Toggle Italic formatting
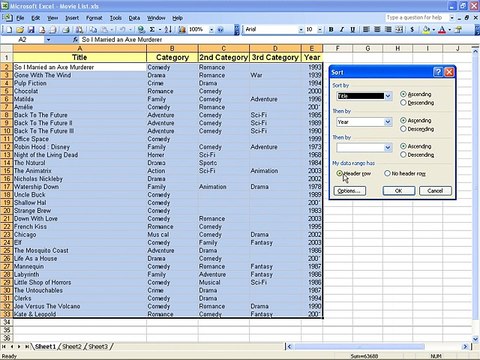The width and height of the screenshot is (480, 360). click(x=342, y=30)
